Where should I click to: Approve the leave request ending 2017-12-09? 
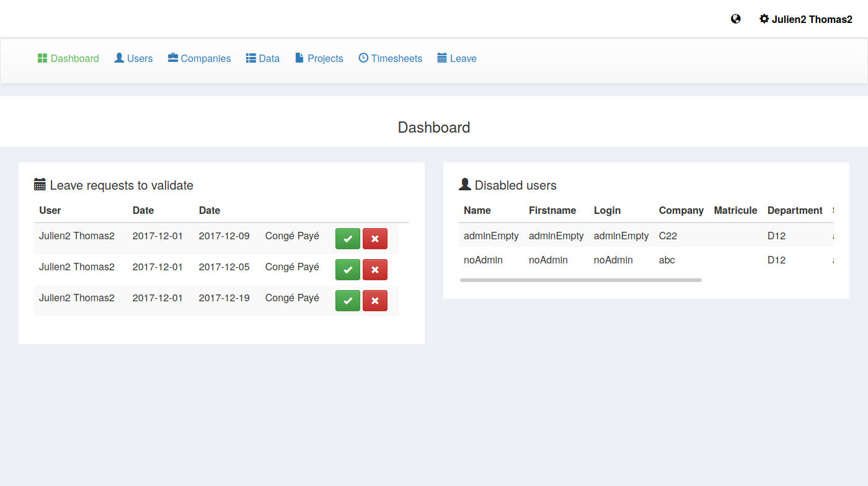(x=347, y=239)
